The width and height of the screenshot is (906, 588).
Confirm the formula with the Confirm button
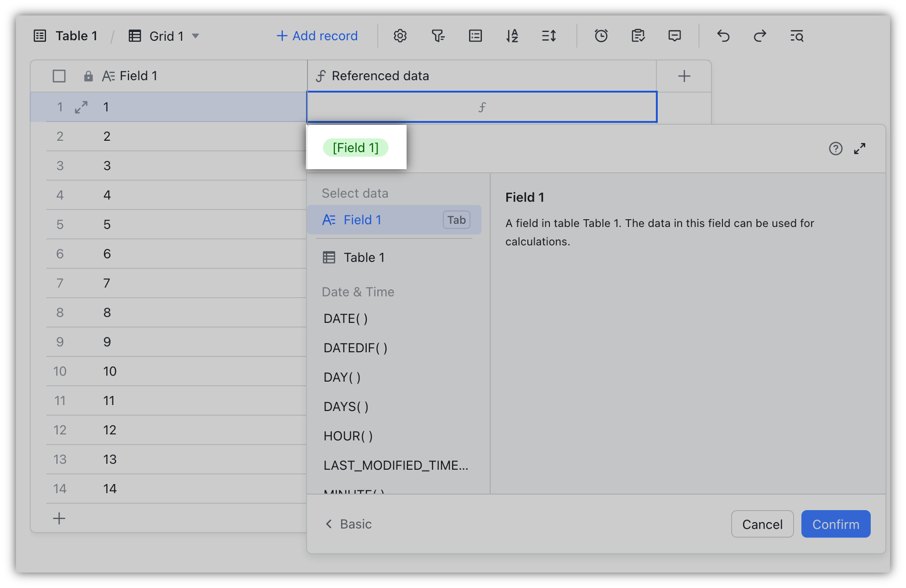(x=835, y=524)
